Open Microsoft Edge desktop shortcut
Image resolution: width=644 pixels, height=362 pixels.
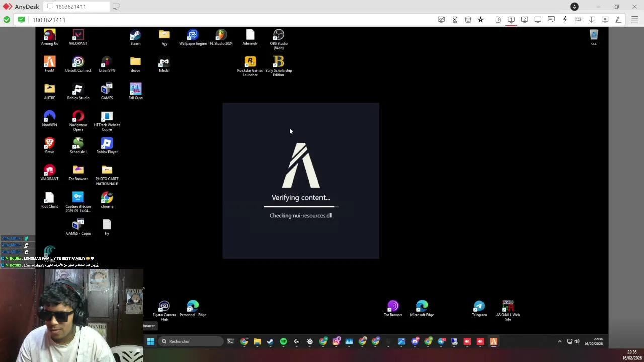pos(422,309)
